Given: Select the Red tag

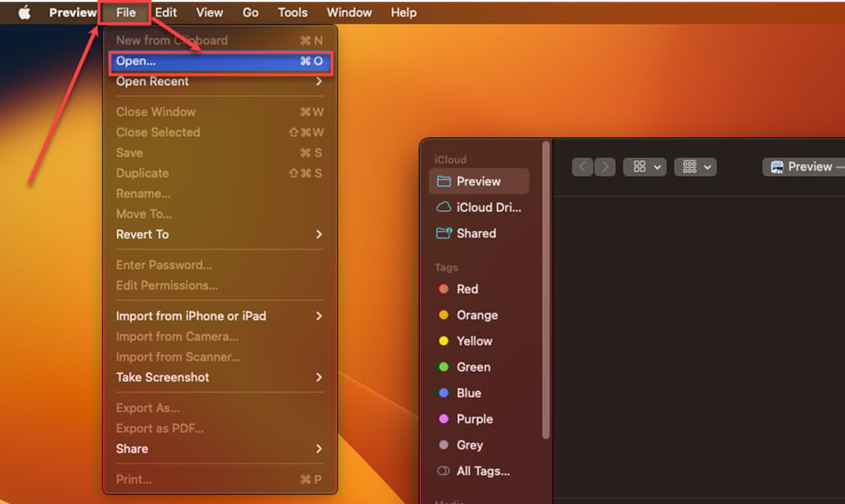Looking at the screenshot, I should coord(479,290).
